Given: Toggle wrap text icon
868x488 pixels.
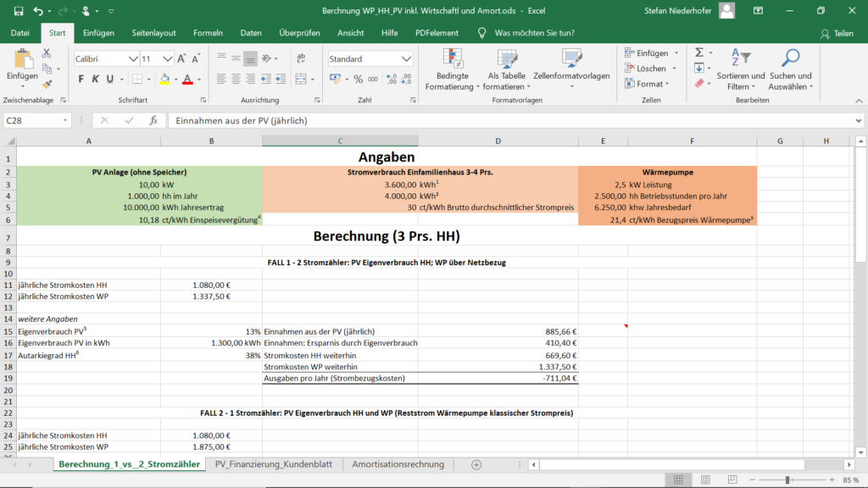Looking at the screenshot, I should point(301,58).
